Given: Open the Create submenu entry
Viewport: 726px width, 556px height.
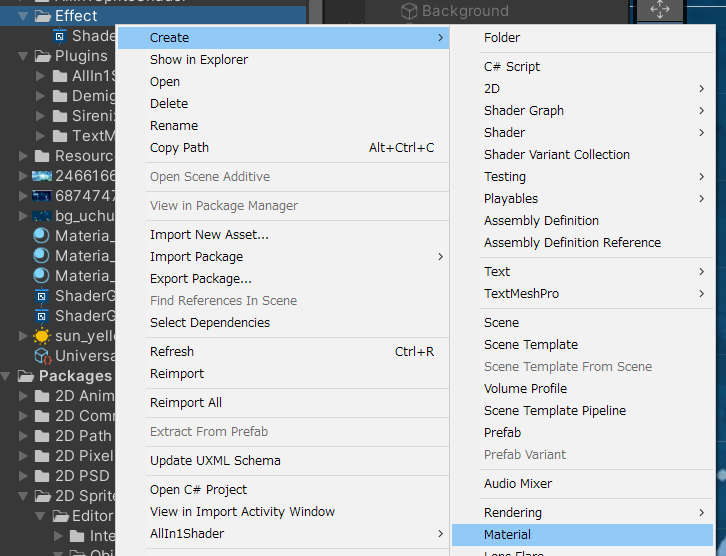Looking at the screenshot, I should click(x=283, y=37).
